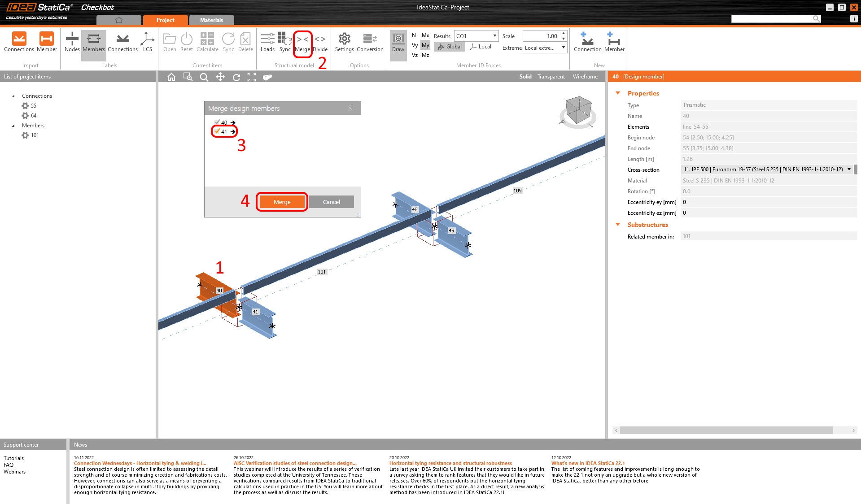Select connection 55 in project tree
The height and width of the screenshot is (504, 861).
click(x=30, y=106)
